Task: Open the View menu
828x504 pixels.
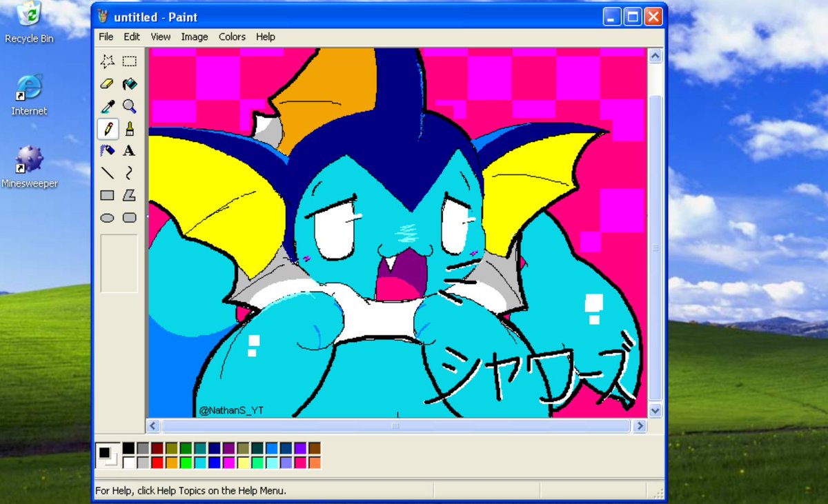Action: click(x=161, y=37)
